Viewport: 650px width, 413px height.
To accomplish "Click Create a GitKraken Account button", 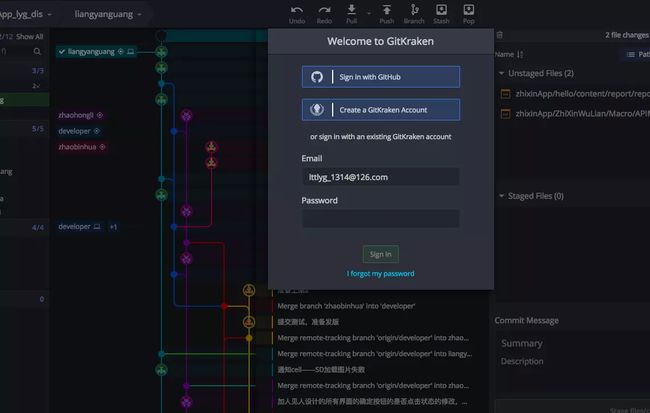I will pyautogui.click(x=381, y=110).
